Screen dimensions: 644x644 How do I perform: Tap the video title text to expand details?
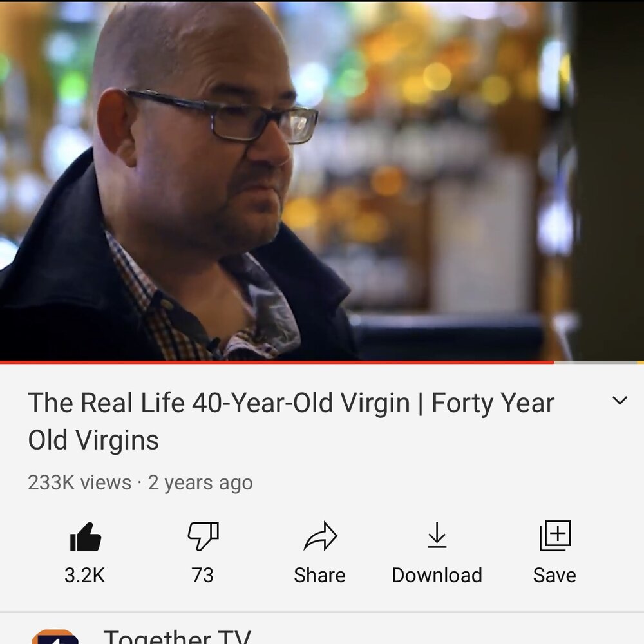(291, 421)
